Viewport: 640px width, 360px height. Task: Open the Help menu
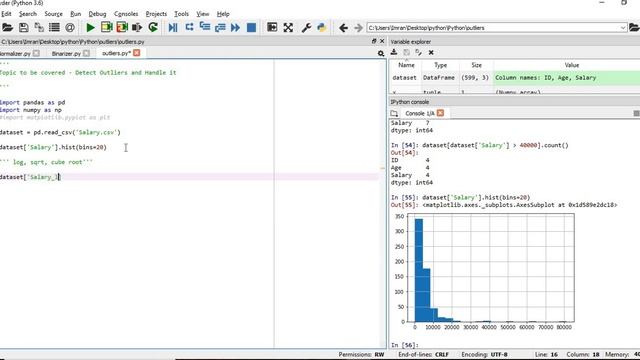223,14
